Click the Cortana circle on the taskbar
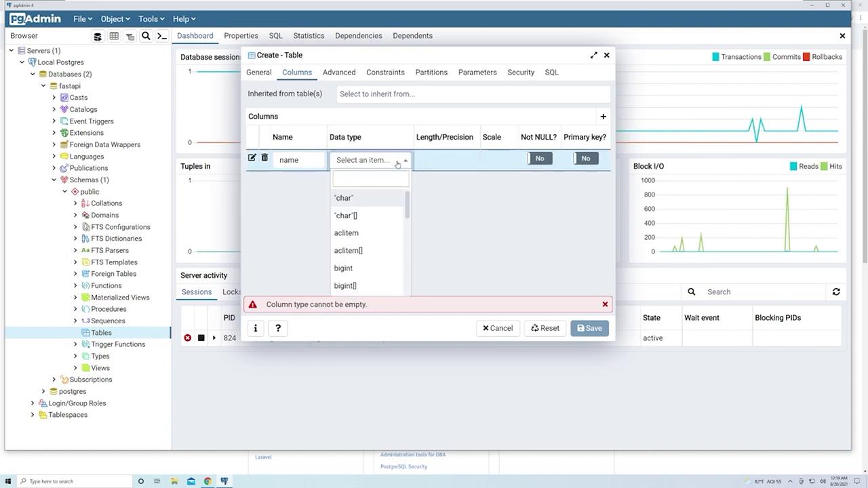The image size is (868, 488). pos(140,481)
